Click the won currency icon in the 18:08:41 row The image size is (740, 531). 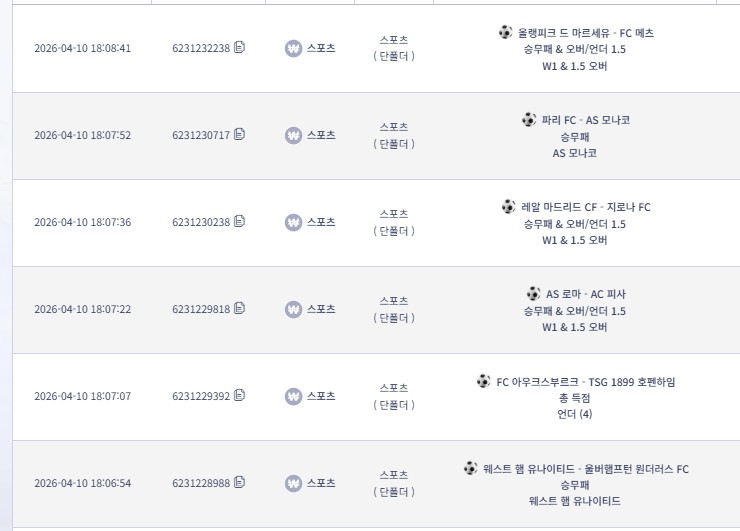(293, 48)
